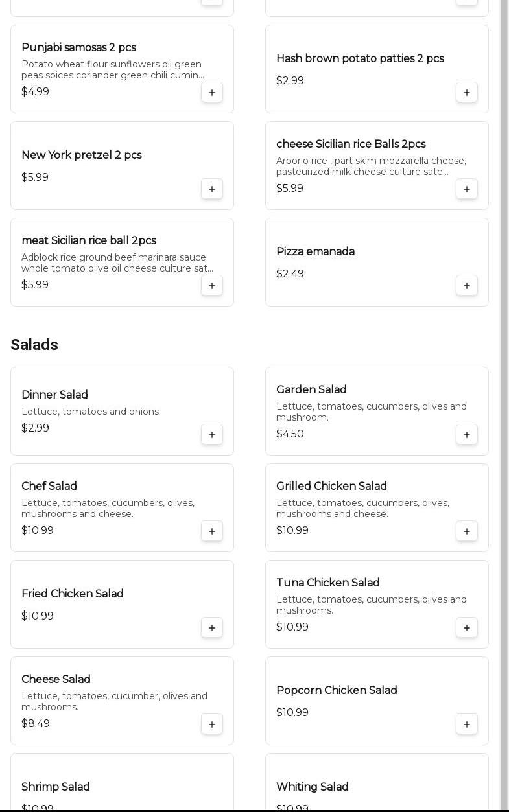Screen dimensions: 509x812
Task: Add Tuna Chicken Salad to order
Action: pyautogui.click(x=467, y=627)
